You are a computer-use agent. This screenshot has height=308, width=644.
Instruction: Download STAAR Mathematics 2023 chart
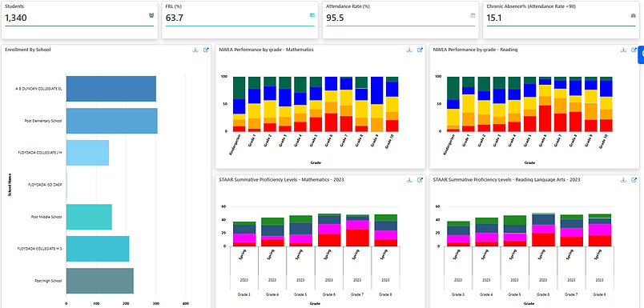tap(409, 180)
